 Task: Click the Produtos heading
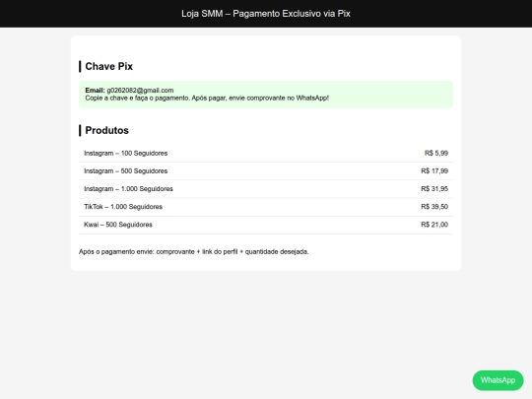[106, 130]
